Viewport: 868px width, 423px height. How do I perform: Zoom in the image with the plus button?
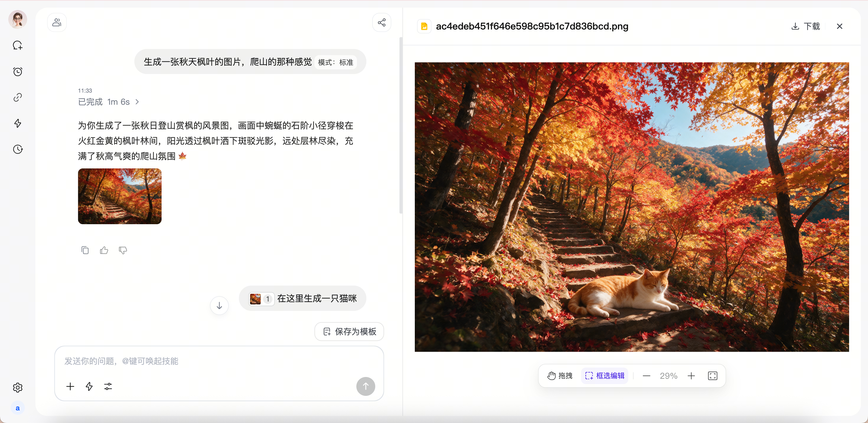[x=691, y=376]
